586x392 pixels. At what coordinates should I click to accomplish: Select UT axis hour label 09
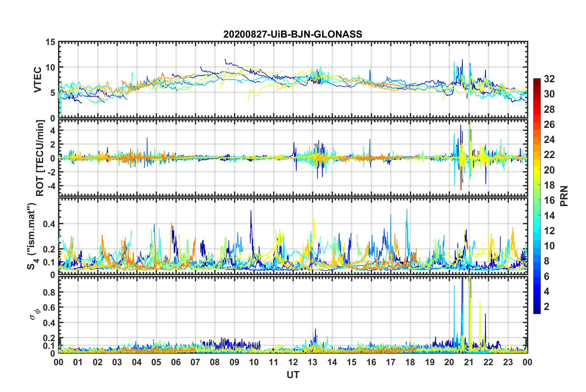(234, 362)
